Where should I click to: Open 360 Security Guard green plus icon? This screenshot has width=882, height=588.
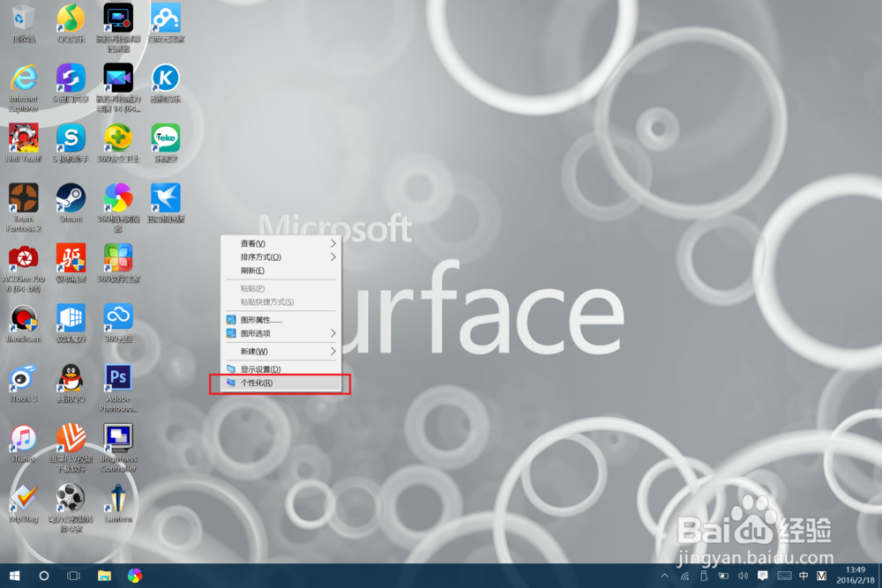click(x=118, y=144)
